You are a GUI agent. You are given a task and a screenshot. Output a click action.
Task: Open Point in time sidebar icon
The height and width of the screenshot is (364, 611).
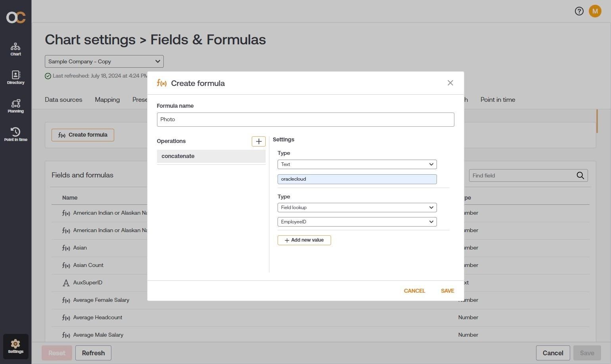tap(15, 134)
